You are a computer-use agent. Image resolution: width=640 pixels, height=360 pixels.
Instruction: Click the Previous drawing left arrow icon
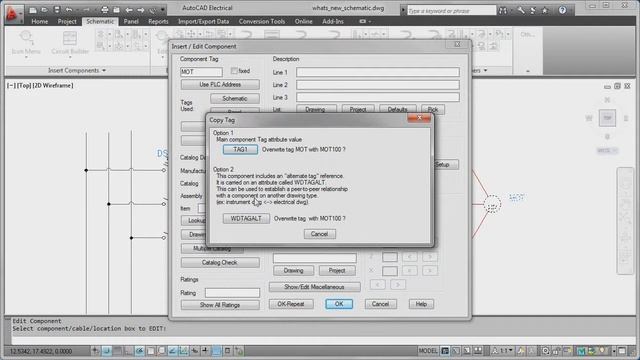129,10
